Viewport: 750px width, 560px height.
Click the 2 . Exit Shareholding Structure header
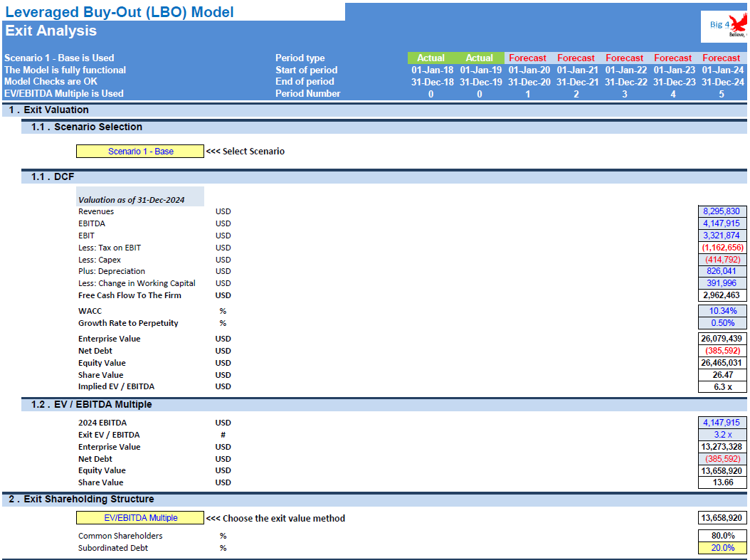(374, 500)
